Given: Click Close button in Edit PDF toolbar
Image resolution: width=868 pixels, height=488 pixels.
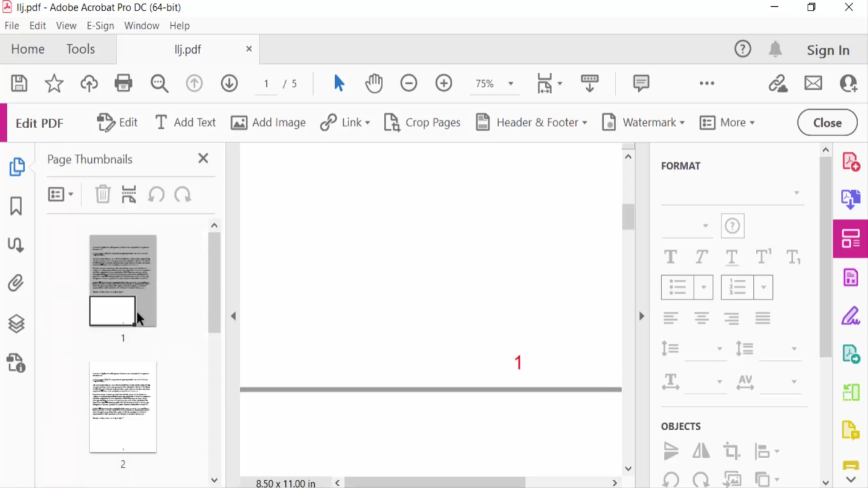Looking at the screenshot, I should coord(827,123).
